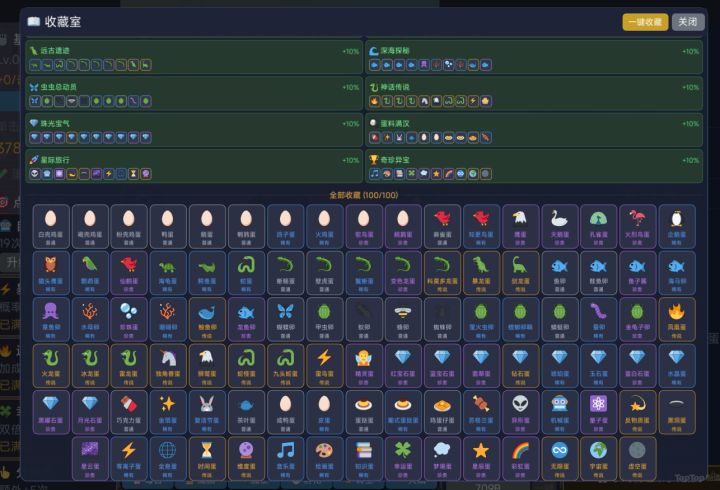Click the 一键收藏 button
This screenshot has height=490, width=720.
click(645, 22)
